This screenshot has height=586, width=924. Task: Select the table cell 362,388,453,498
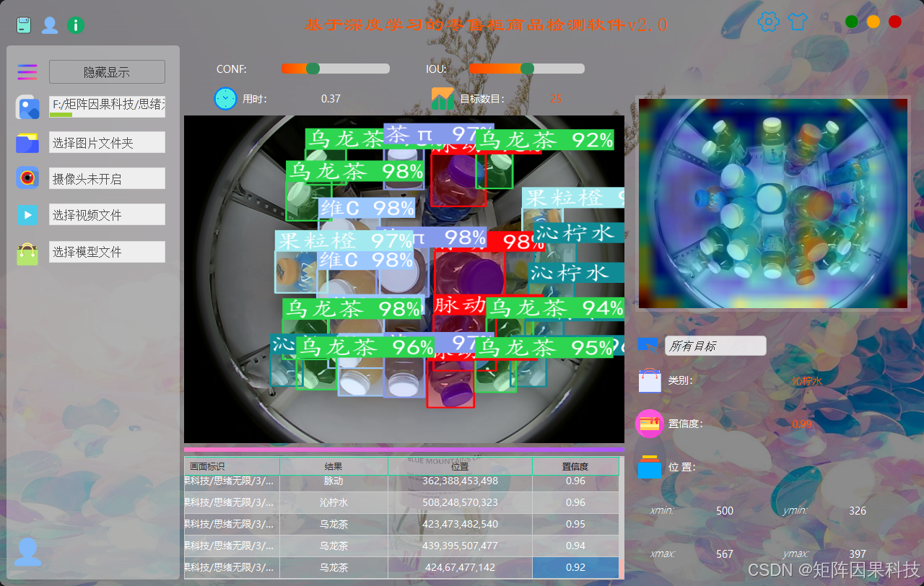460,481
